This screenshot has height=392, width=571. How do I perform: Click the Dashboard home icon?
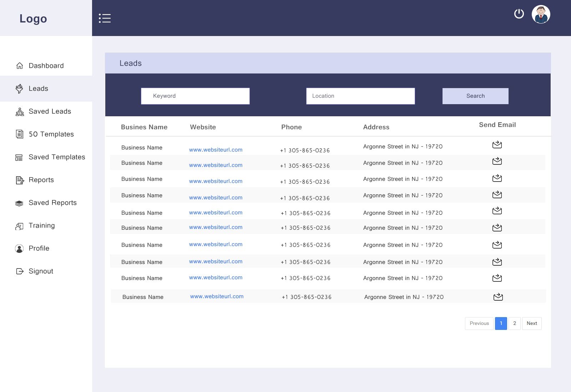[x=20, y=66]
